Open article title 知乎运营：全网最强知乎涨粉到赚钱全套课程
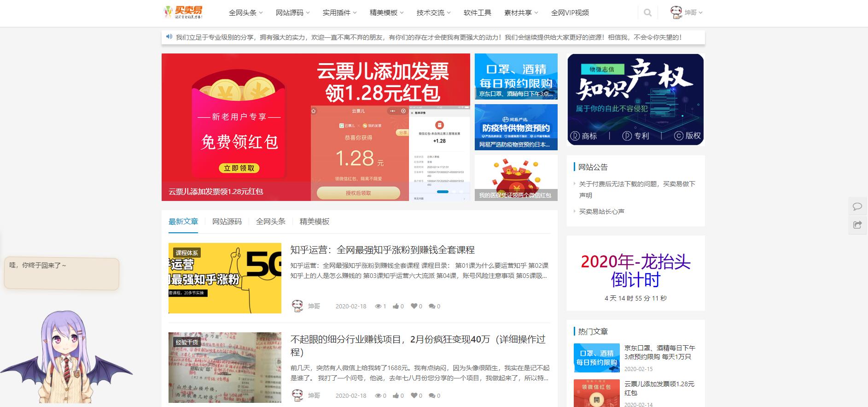 pos(382,250)
